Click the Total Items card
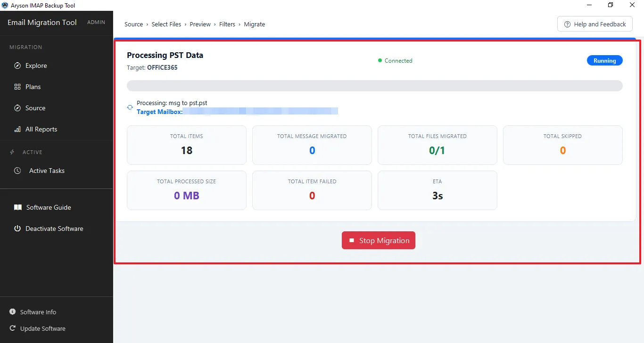The image size is (644, 343). tap(187, 145)
